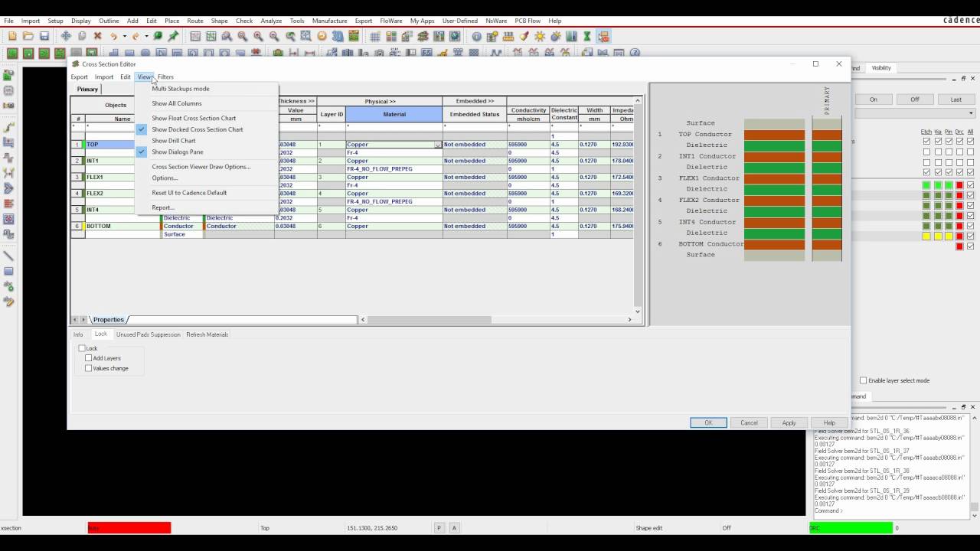Image resolution: width=980 pixels, height=551 pixels.
Task: Click the Open folder icon in toolbar
Action: pyautogui.click(x=28, y=36)
